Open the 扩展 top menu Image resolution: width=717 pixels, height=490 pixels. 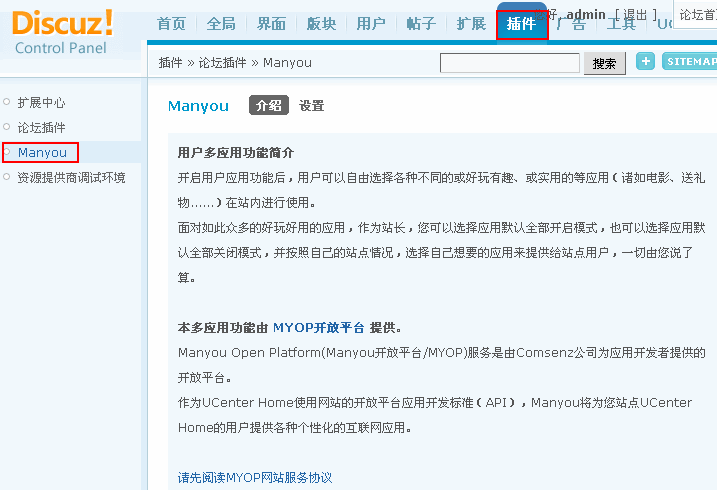tap(471, 23)
